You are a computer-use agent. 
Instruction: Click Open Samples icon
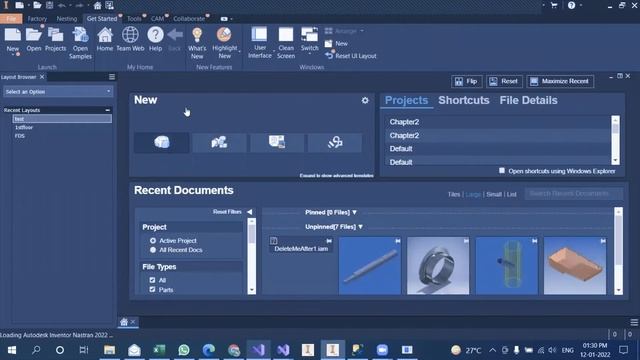[80, 36]
